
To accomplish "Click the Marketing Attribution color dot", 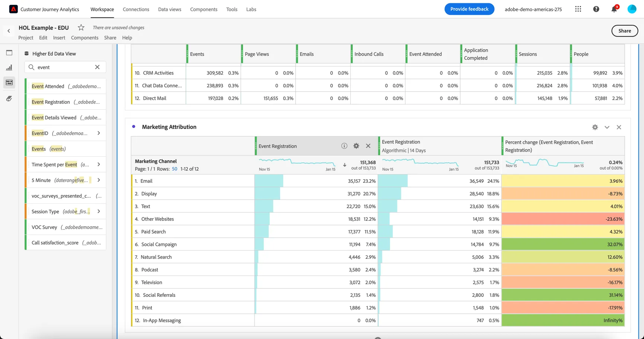I will tap(134, 127).
